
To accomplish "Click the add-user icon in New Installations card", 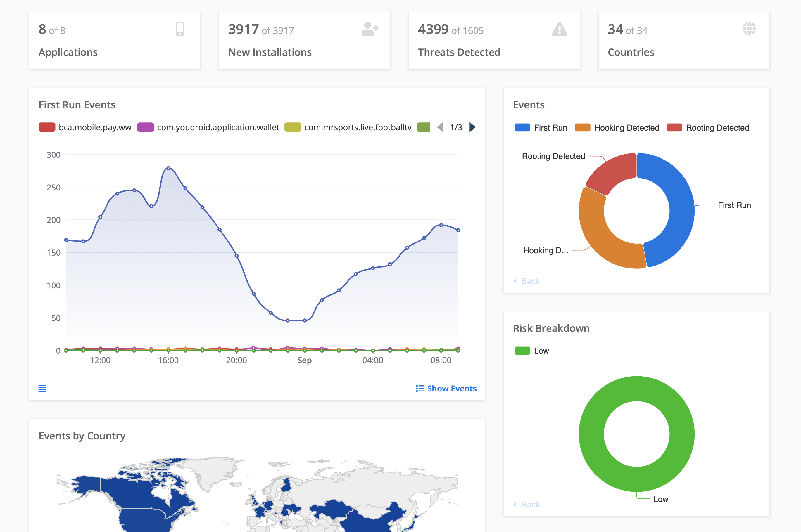I will [370, 29].
